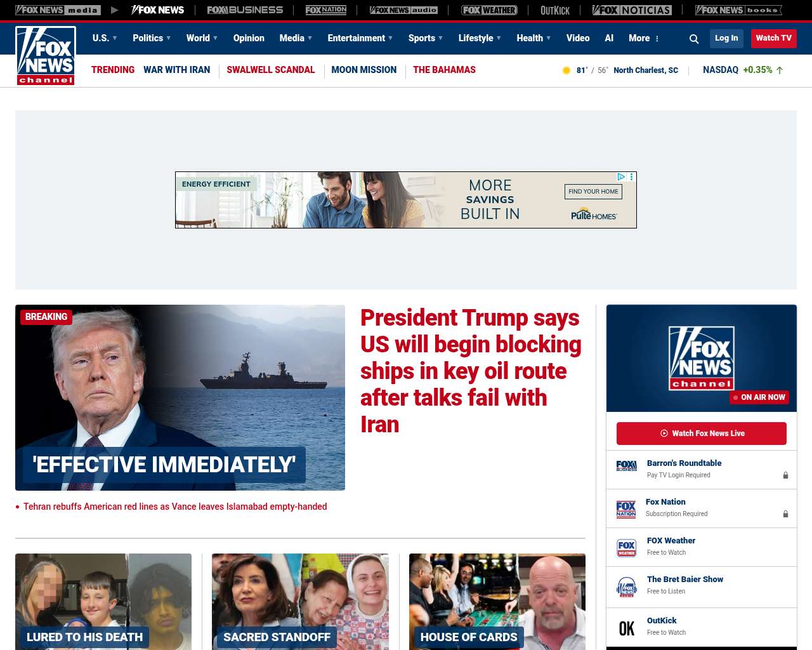
Task: Go to the Video section
Action: click(x=578, y=38)
